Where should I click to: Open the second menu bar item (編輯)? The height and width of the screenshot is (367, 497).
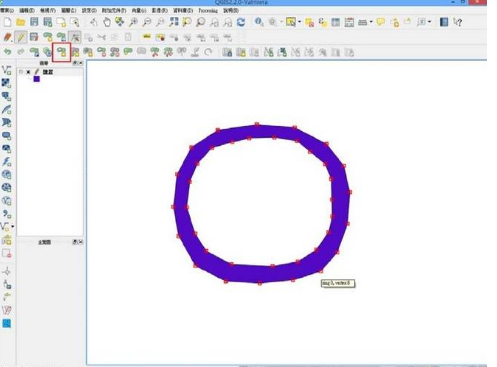pos(27,11)
